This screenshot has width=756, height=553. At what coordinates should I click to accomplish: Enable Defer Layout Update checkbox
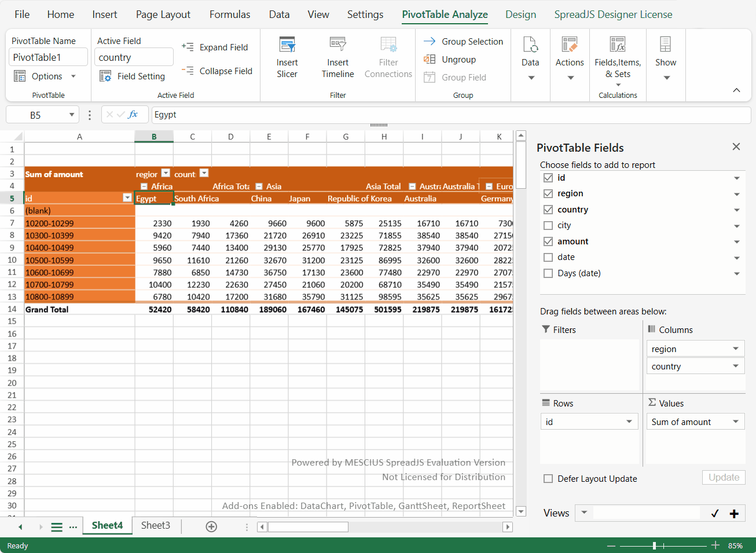[548, 479]
